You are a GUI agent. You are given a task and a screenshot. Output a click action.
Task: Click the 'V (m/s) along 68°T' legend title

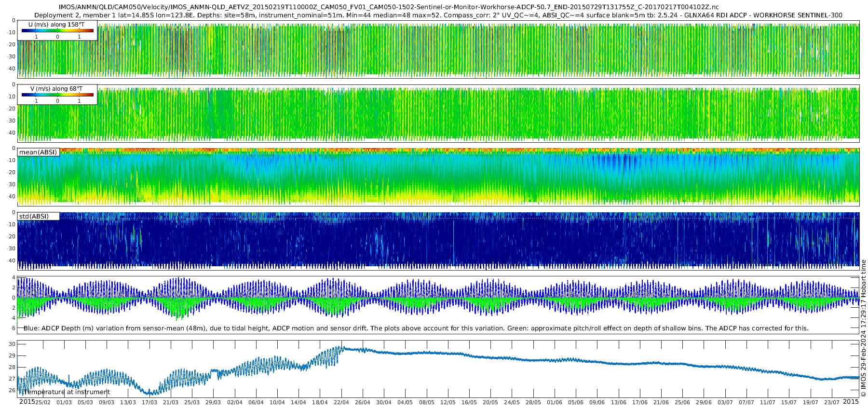coord(57,89)
